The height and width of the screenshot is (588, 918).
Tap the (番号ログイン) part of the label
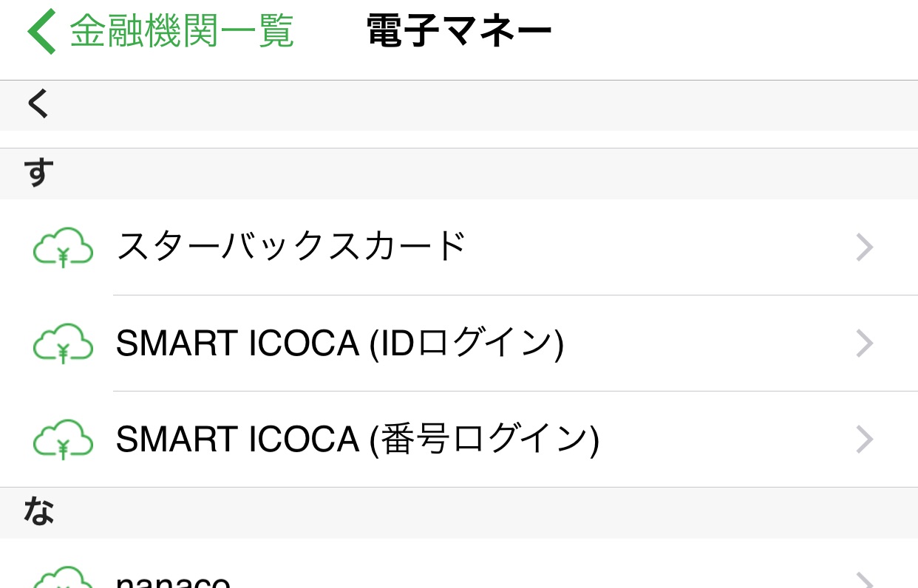[485, 440]
